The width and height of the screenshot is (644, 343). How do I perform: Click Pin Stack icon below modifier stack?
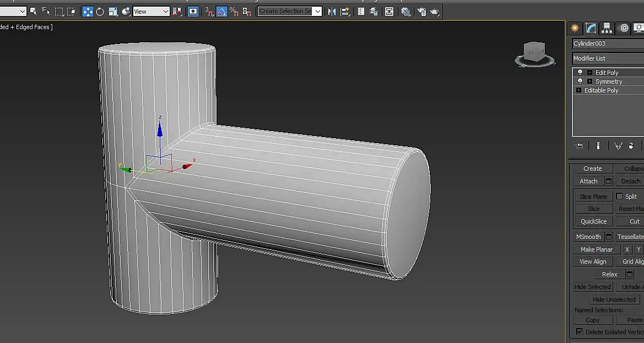click(578, 146)
